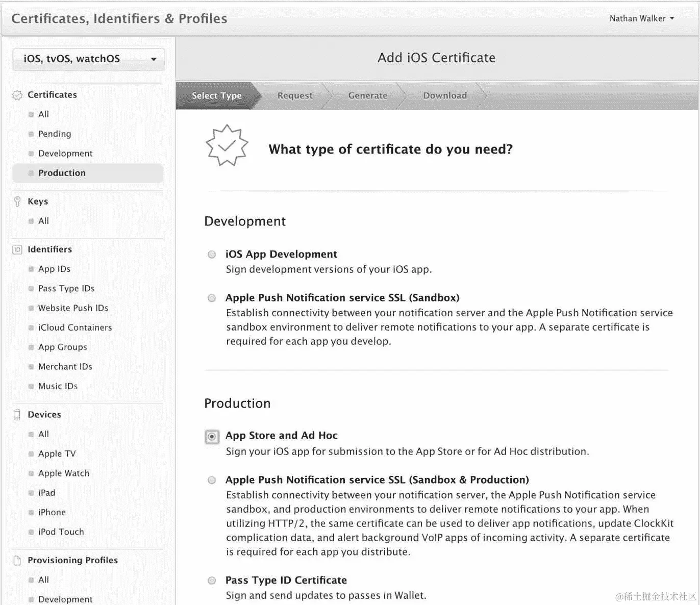Open Pending certificates list
Screen dimensions: 700x605
[55, 134]
